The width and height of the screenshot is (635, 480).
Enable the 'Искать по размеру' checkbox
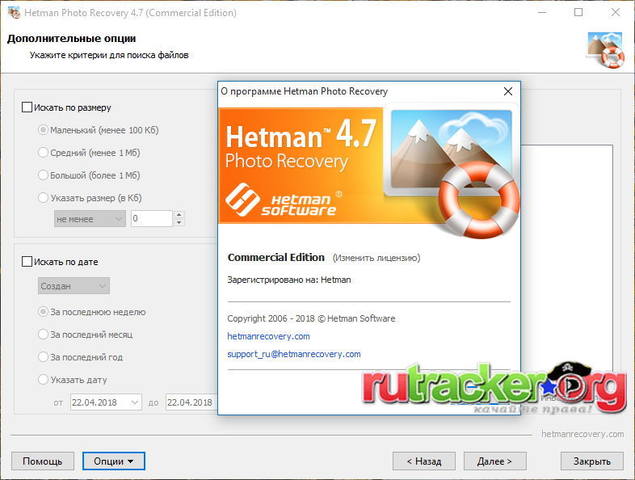[27, 107]
